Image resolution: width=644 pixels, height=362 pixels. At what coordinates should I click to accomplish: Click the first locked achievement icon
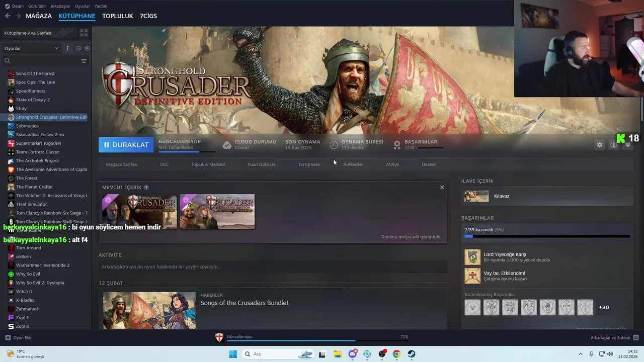click(472, 307)
